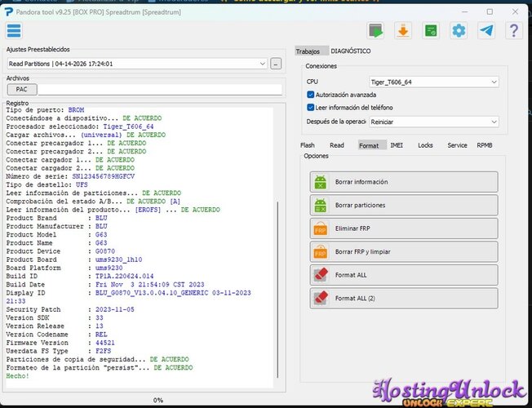
Task: Click Build ID value TP1A.220624.014
Action: [125, 277]
